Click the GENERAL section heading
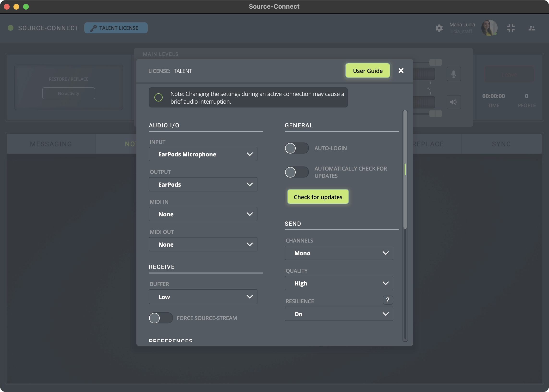549x392 pixels. (299, 125)
